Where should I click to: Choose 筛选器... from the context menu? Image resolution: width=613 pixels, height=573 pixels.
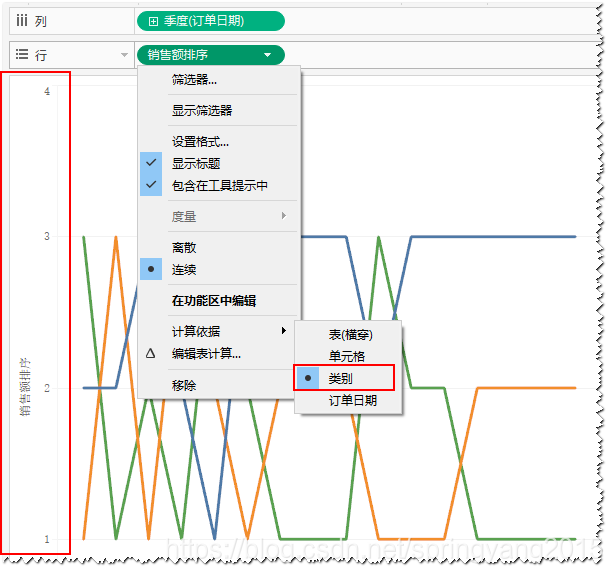tap(219, 80)
